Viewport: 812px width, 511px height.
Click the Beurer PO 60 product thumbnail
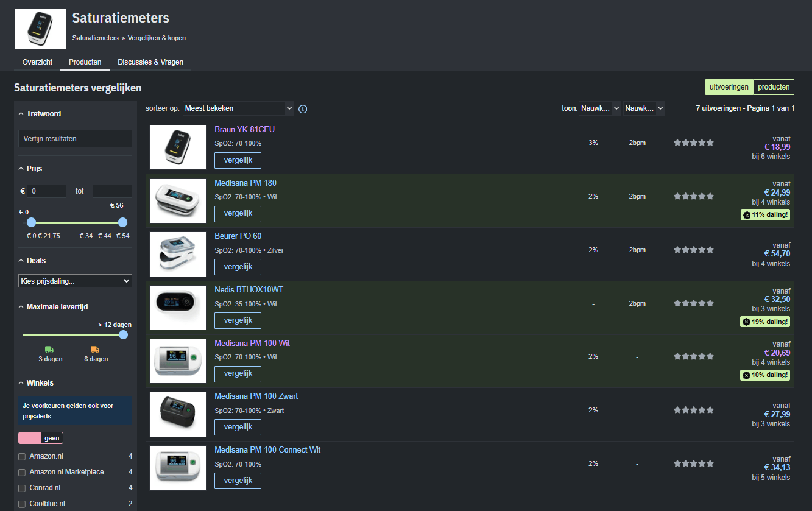point(178,254)
